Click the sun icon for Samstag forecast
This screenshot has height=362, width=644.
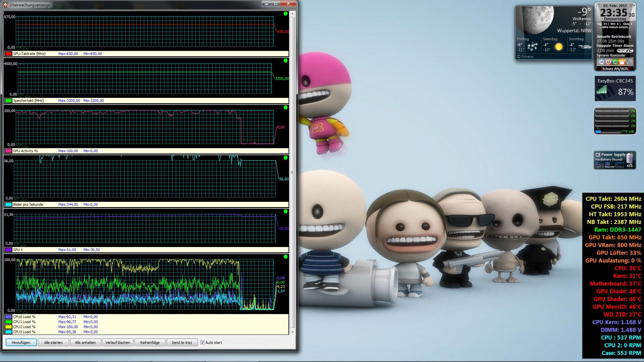[x=559, y=47]
